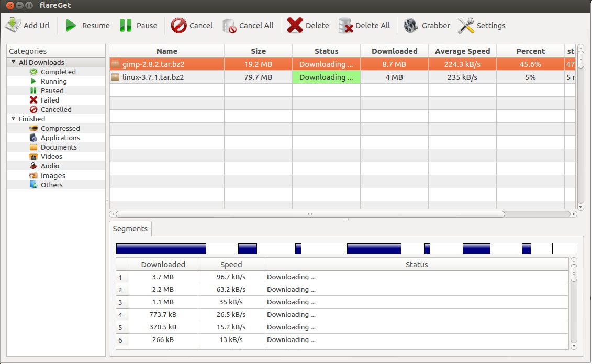Click the Add Url label text
592x364 pixels.
coord(37,26)
